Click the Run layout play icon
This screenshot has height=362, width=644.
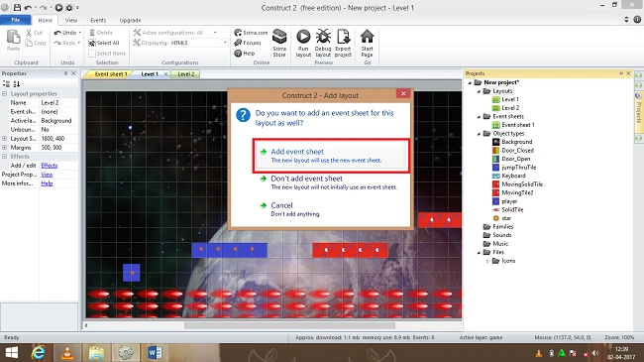(x=303, y=37)
